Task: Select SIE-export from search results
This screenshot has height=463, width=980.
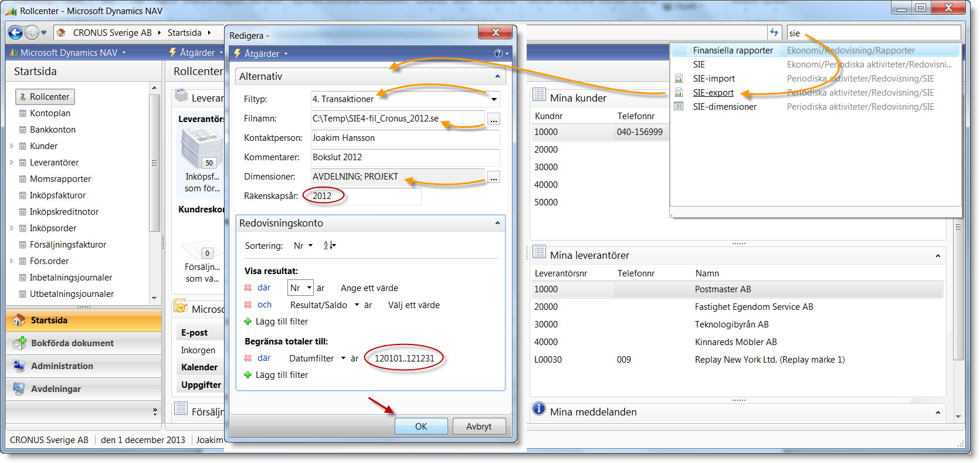Action: point(713,93)
